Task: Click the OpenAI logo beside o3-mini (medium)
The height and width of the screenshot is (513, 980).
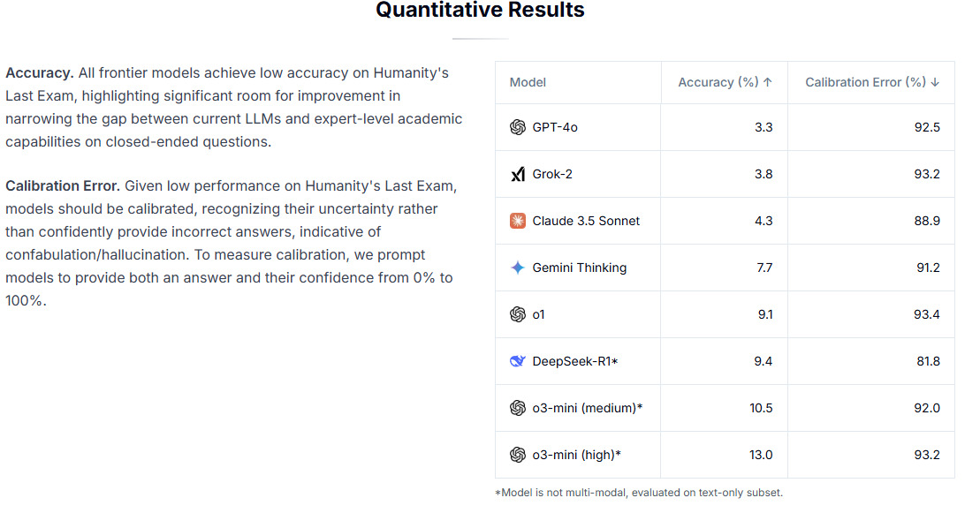Action: click(x=518, y=408)
